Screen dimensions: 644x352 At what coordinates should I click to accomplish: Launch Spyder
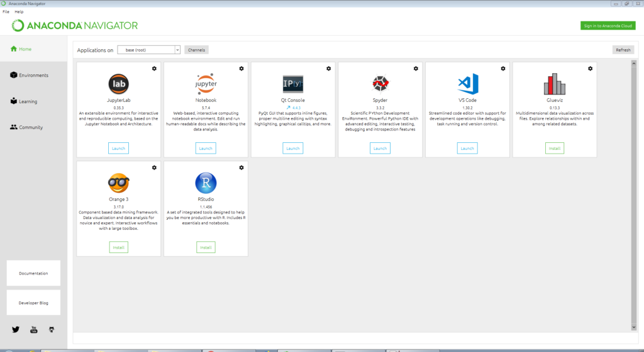(x=380, y=148)
